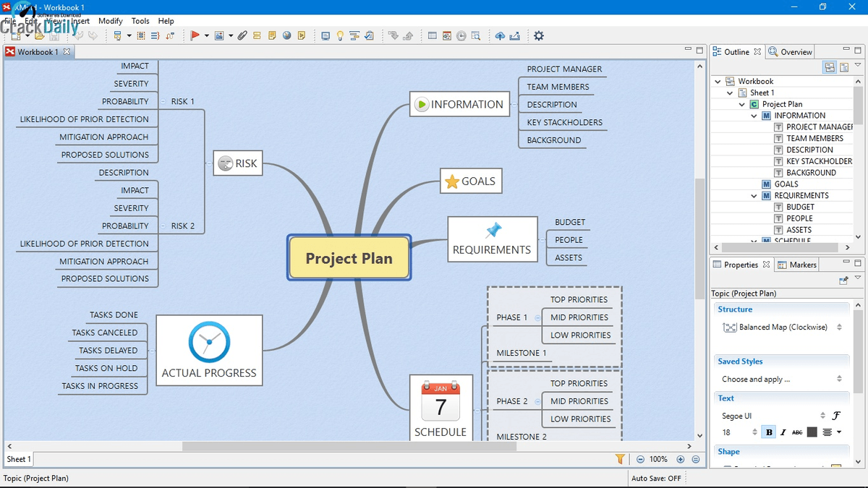Click the summary bracket toolbar icon
The width and height of the screenshot is (868, 488).
(156, 35)
